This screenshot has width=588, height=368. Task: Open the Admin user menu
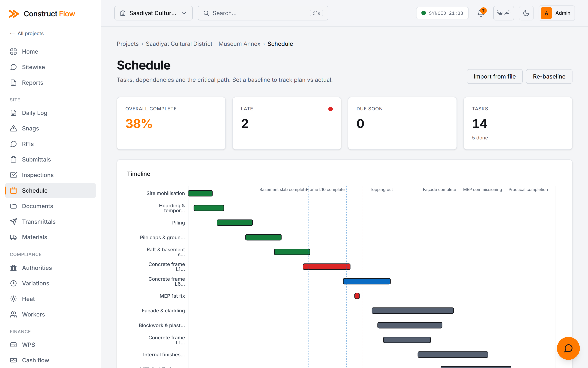557,13
